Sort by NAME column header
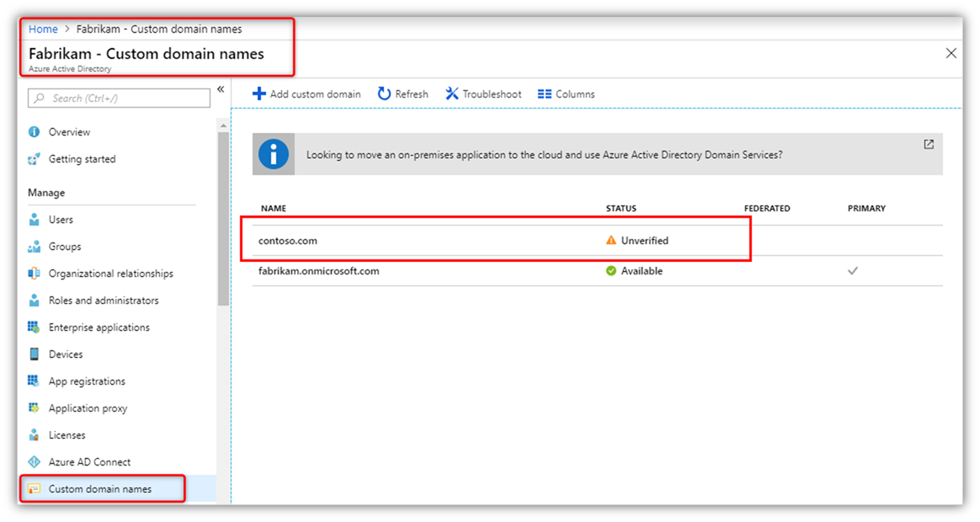 pyautogui.click(x=273, y=208)
